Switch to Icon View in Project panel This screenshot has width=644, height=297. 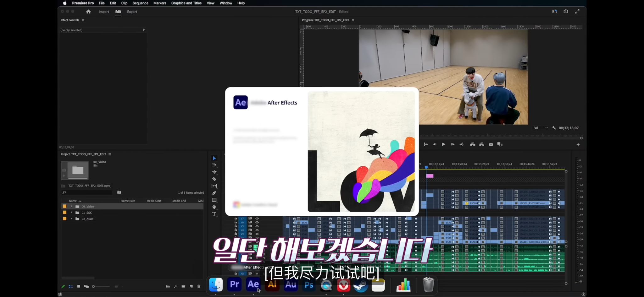click(79, 286)
